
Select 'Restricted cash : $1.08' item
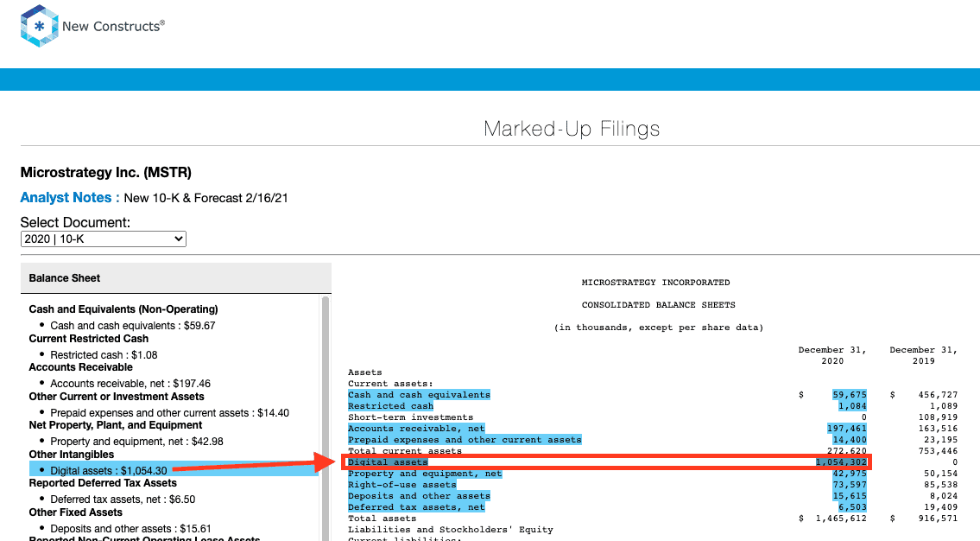tap(104, 354)
